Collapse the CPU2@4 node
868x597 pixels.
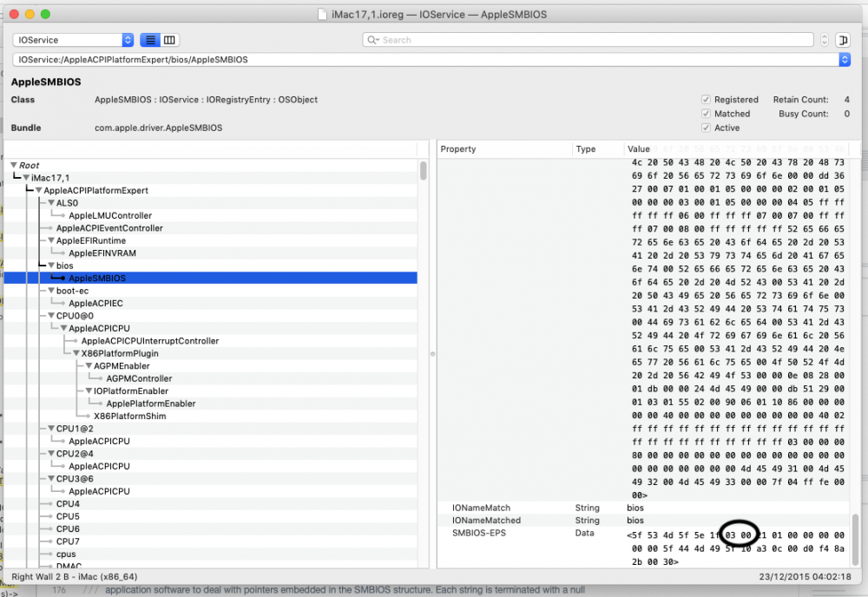click(51, 453)
